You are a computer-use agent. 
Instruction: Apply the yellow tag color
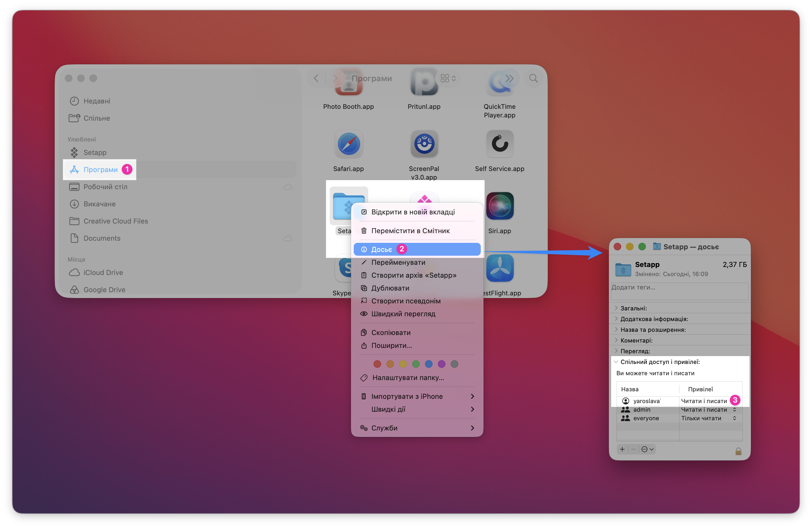[x=403, y=364]
